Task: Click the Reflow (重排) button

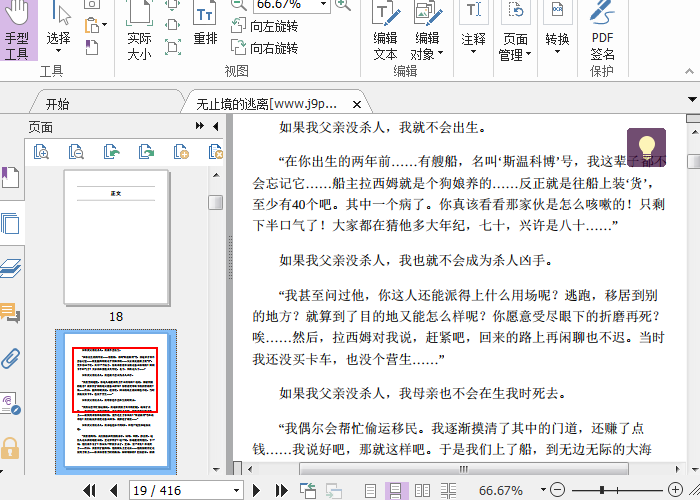Action: (x=205, y=23)
